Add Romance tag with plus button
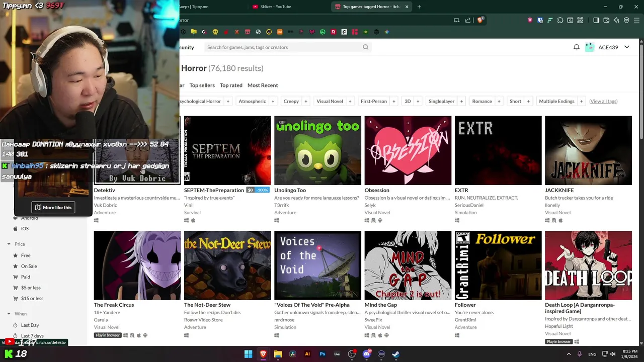The width and height of the screenshot is (644, 362). (x=499, y=101)
